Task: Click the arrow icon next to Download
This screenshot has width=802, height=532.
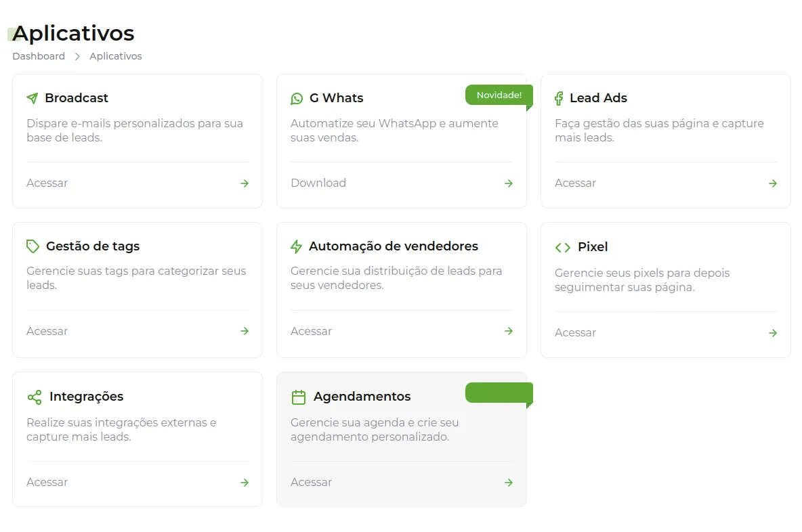Action: coord(509,183)
